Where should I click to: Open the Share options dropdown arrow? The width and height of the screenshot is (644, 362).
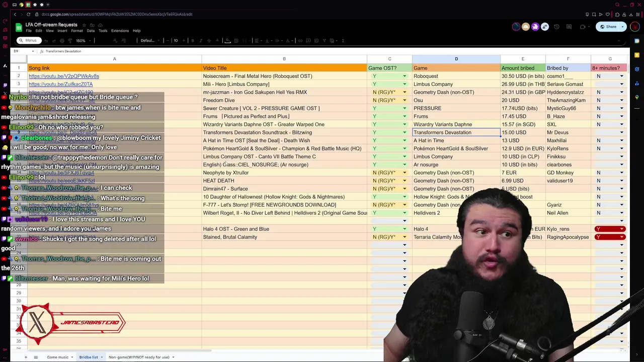click(622, 27)
